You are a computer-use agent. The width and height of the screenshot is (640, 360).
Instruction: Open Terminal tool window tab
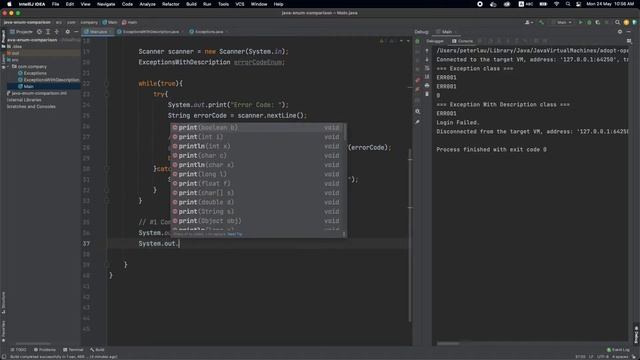pos(73,350)
